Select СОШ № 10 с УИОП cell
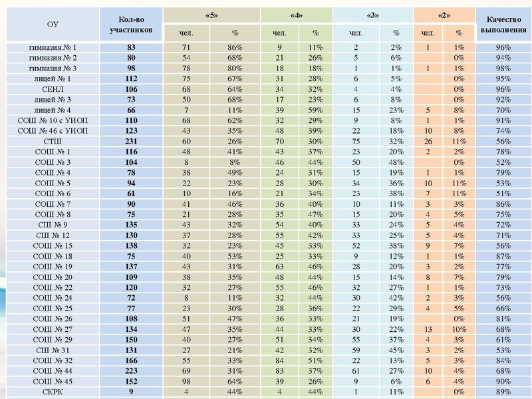The image size is (532, 399). (53, 120)
